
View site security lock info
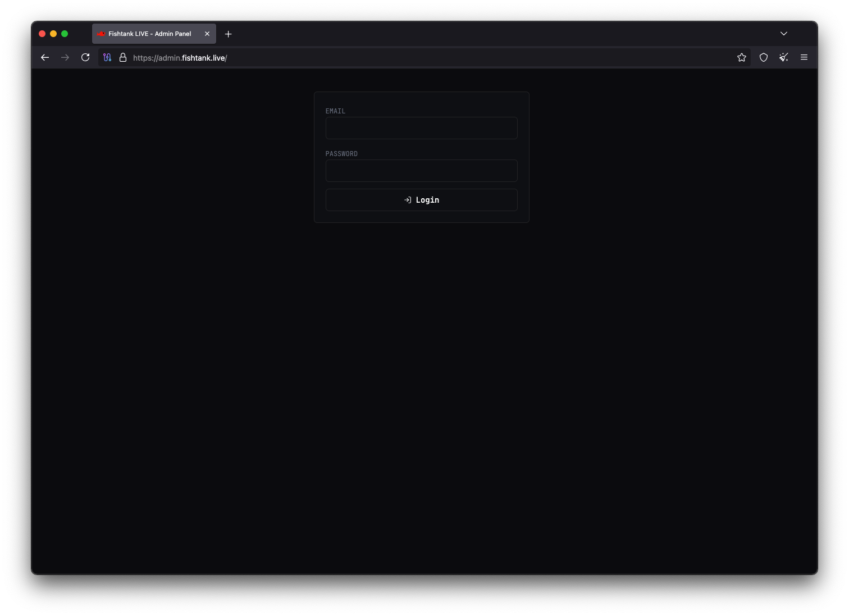pos(123,57)
